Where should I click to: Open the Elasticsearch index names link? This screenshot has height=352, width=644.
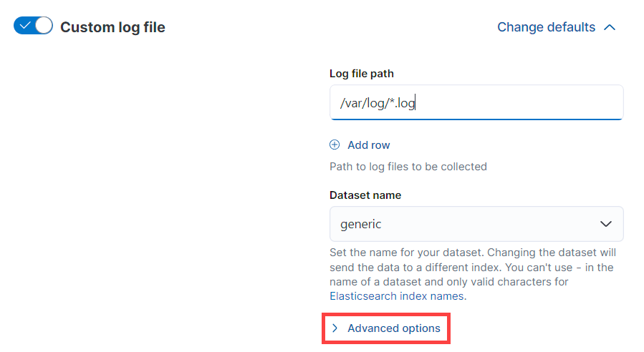(397, 295)
